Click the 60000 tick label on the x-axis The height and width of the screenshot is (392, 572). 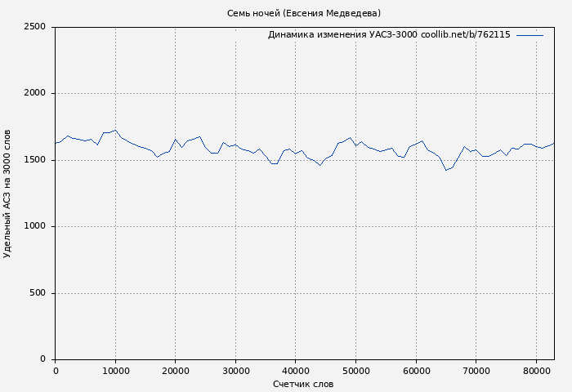pos(416,372)
